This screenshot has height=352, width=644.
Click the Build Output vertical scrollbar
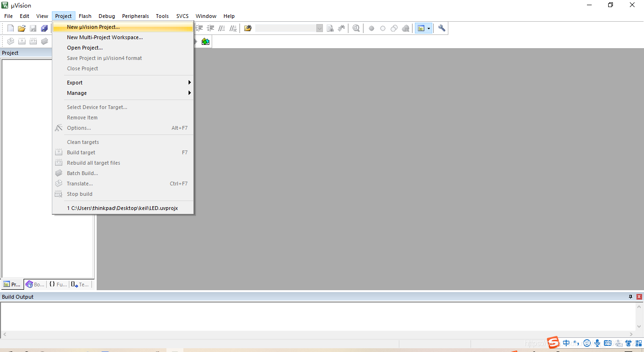639,317
